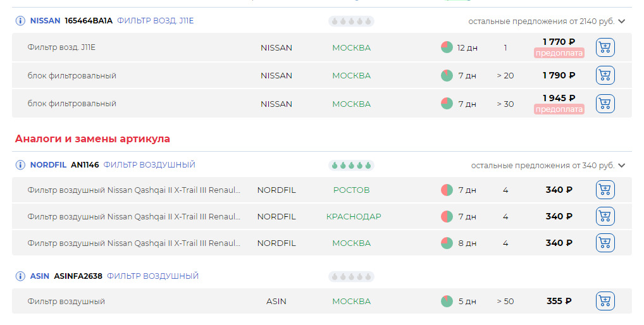The image size is (644, 325).
Task: Open info icon for ASIN ASINFA2638
Action: [20, 276]
